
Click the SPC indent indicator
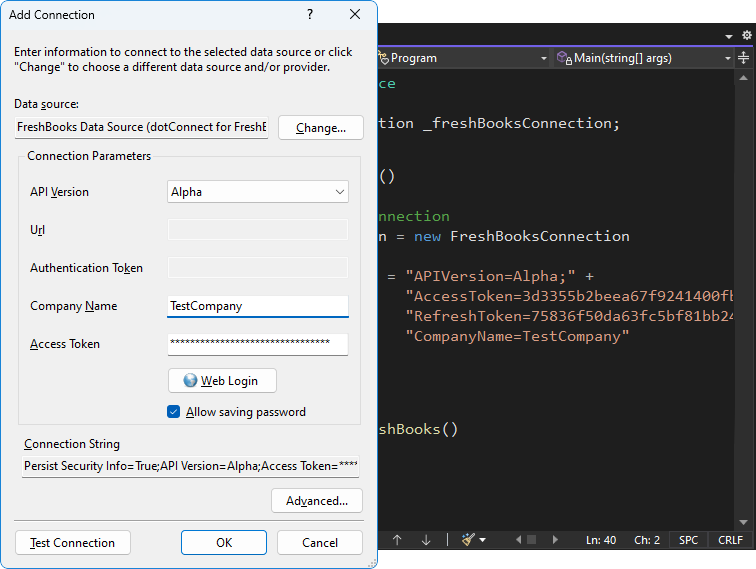[688, 540]
